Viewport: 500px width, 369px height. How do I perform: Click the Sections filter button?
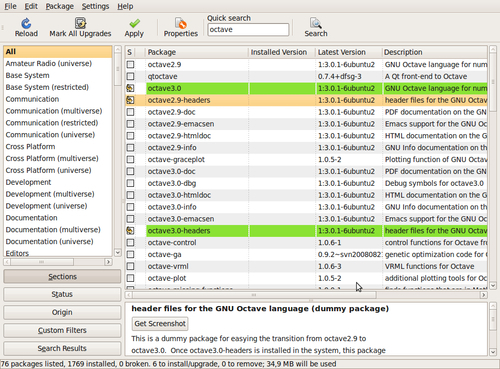point(62,277)
